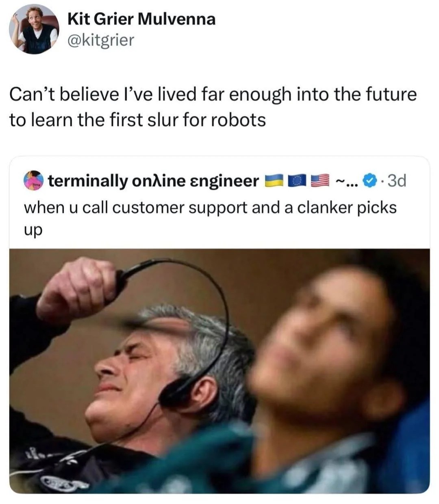Click the black headphone earpiece on the ear
The width and height of the screenshot is (439, 504).
[x=176, y=391]
